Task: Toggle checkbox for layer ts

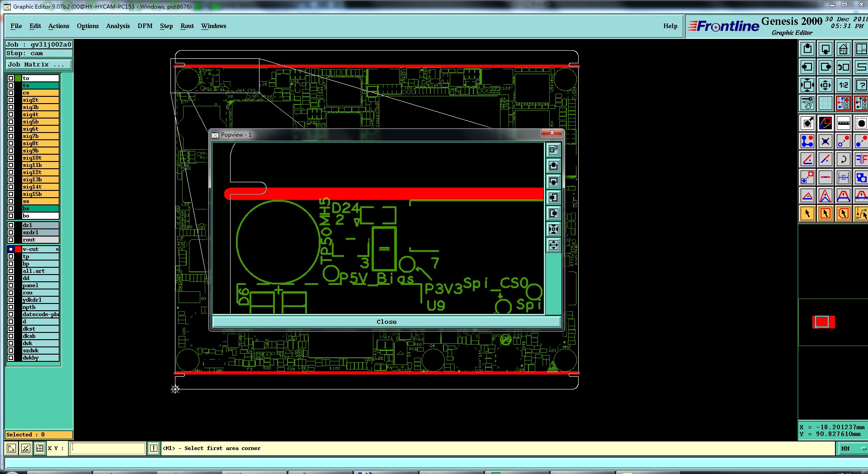Action: point(11,85)
